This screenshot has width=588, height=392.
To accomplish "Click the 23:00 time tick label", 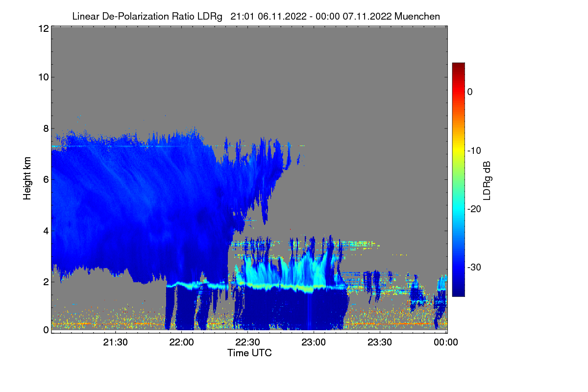I will pos(314,343).
